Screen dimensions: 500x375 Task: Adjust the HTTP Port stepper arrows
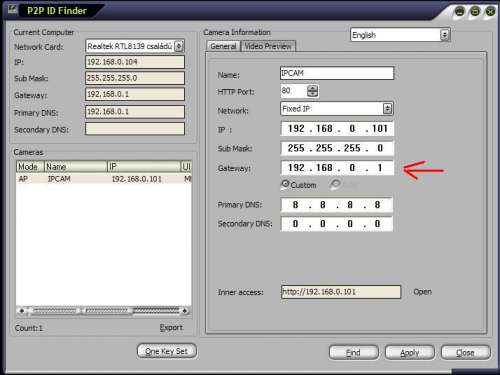[x=312, y=91]
